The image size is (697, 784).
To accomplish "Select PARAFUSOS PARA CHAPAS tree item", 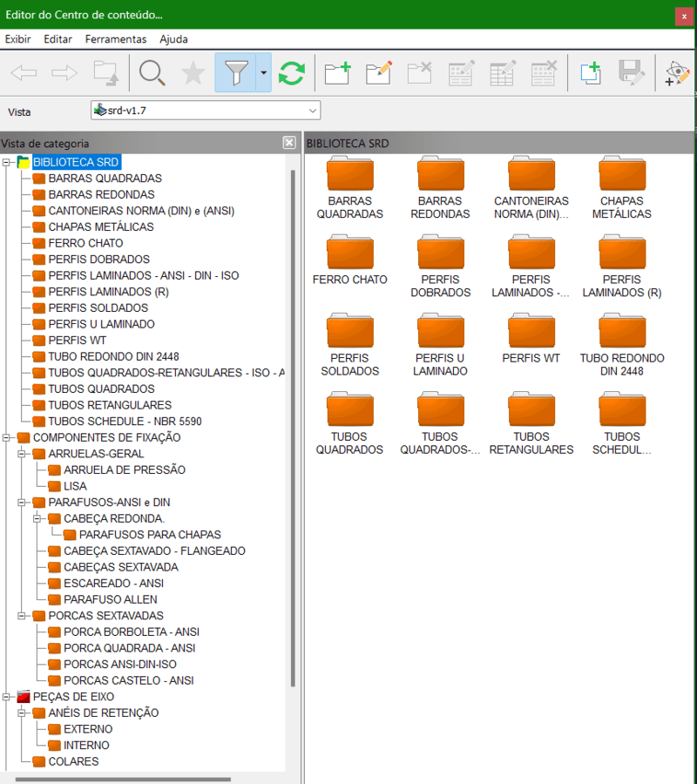I will (150, 535).
